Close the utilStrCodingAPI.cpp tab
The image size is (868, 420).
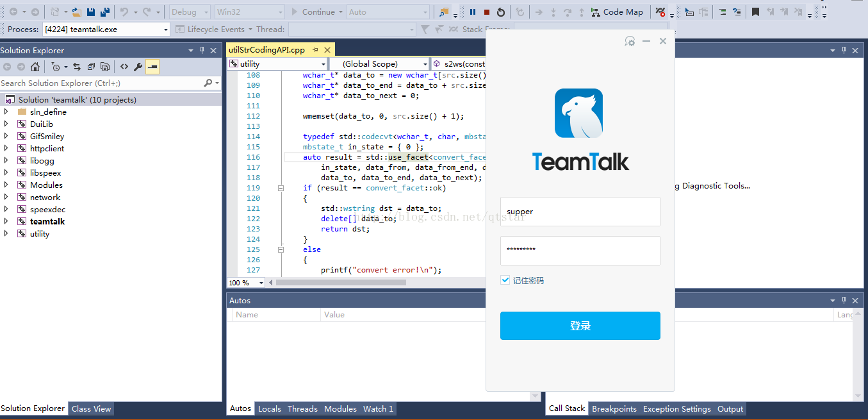click(327, 49)
